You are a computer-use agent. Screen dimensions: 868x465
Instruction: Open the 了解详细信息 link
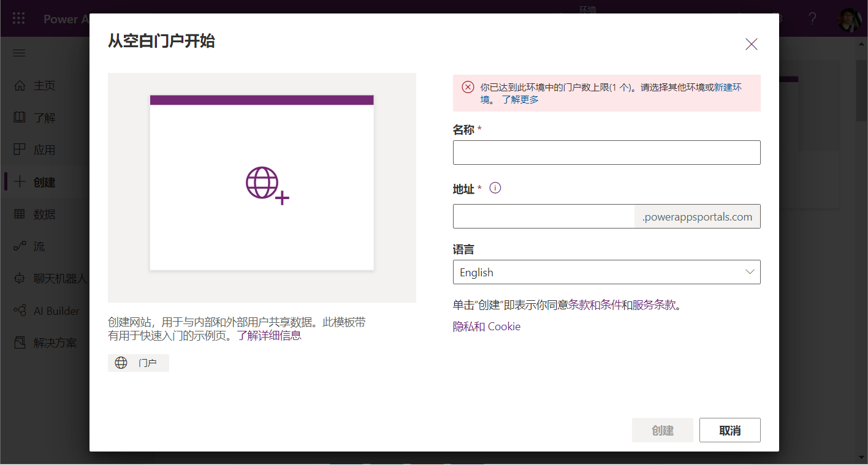269,336
